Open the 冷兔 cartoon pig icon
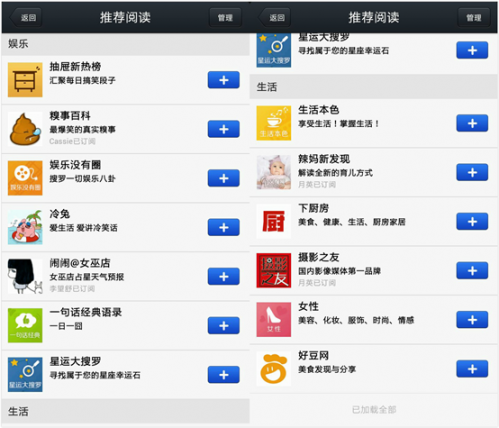Image resolution: width=499 pixels, height=428 pixels. pyautogui.click(x=25, y=227)
